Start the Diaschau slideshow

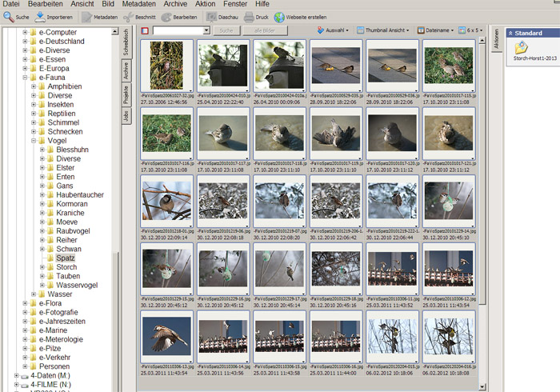[213, 17]
